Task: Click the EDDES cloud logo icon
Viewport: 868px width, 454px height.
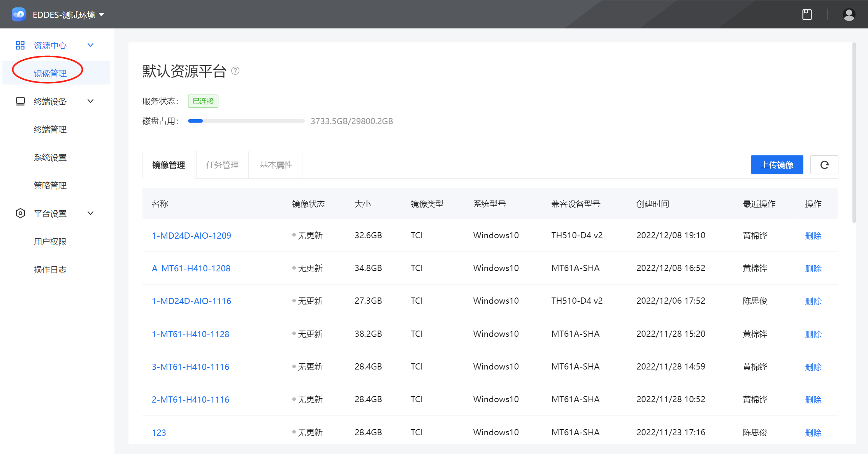Action: (19, 14)
